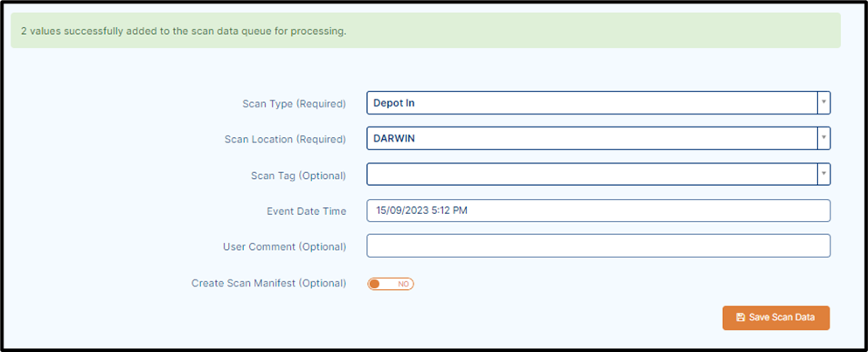The height and width of the screenshot is (352, 868).
Task: Click the green success message banner
Action: 426,31
